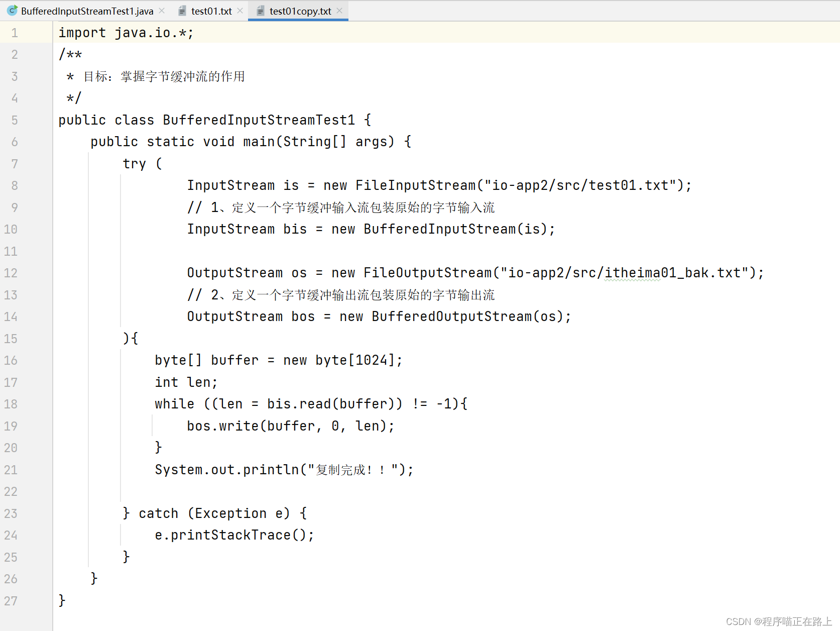Click the 'String[] args' parameter
The image size is (840, 631).
tap(339, 142)
